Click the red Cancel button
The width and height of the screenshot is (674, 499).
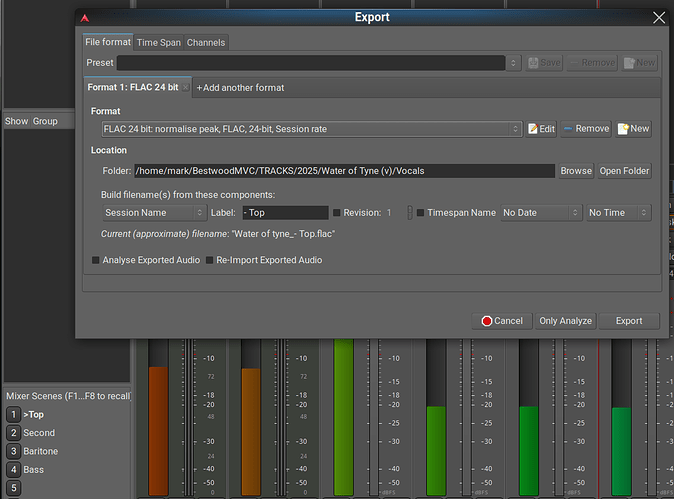click(502, 321)
